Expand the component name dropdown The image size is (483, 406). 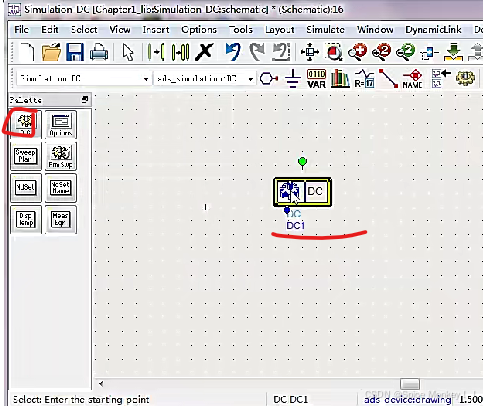pos(205,79)
